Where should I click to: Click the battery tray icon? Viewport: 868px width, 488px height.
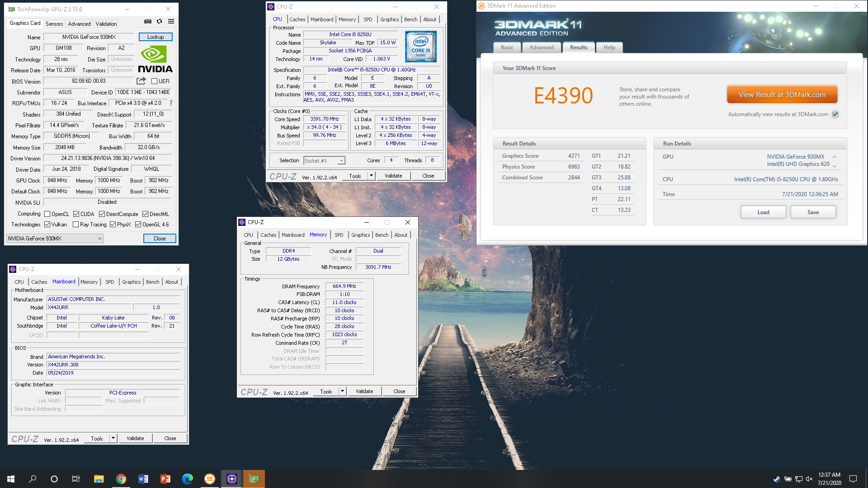(788, 479)
